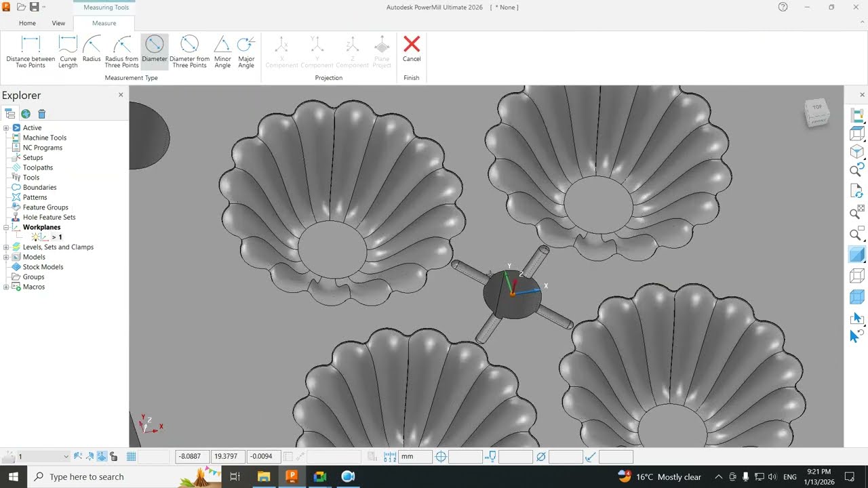Select Machine Tools in Explorer

[45, 138]
